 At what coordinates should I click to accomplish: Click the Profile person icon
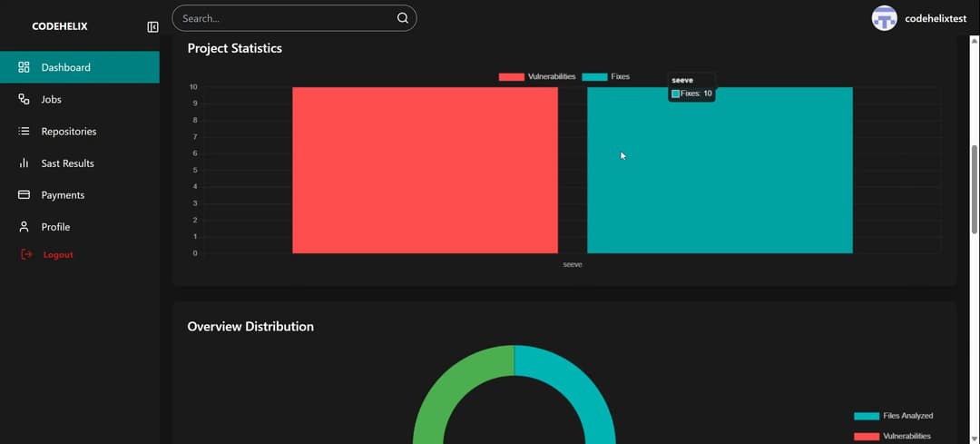24,227
